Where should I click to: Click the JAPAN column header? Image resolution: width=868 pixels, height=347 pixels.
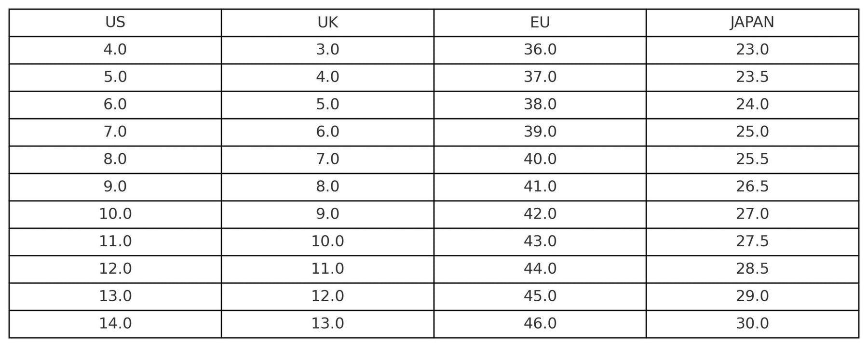(752, 23)
